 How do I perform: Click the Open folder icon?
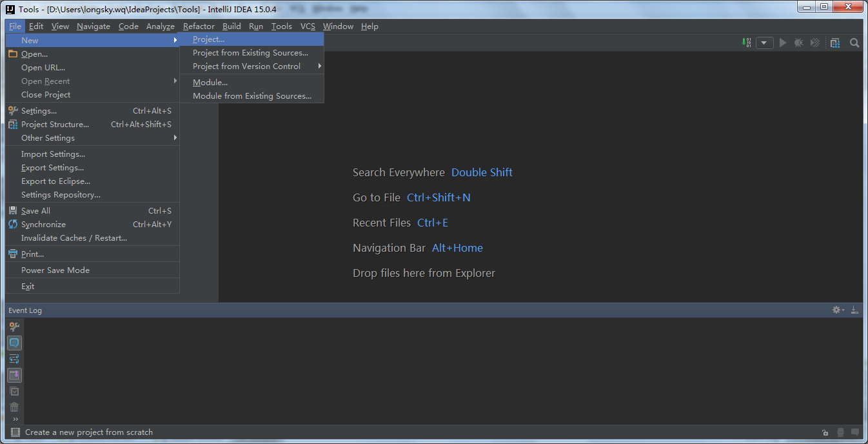coord(13,54)
